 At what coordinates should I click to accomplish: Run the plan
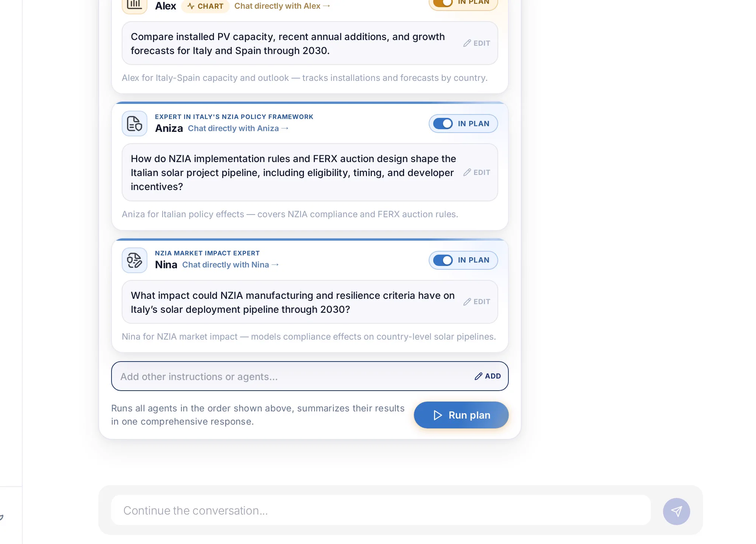click(461, 415)
